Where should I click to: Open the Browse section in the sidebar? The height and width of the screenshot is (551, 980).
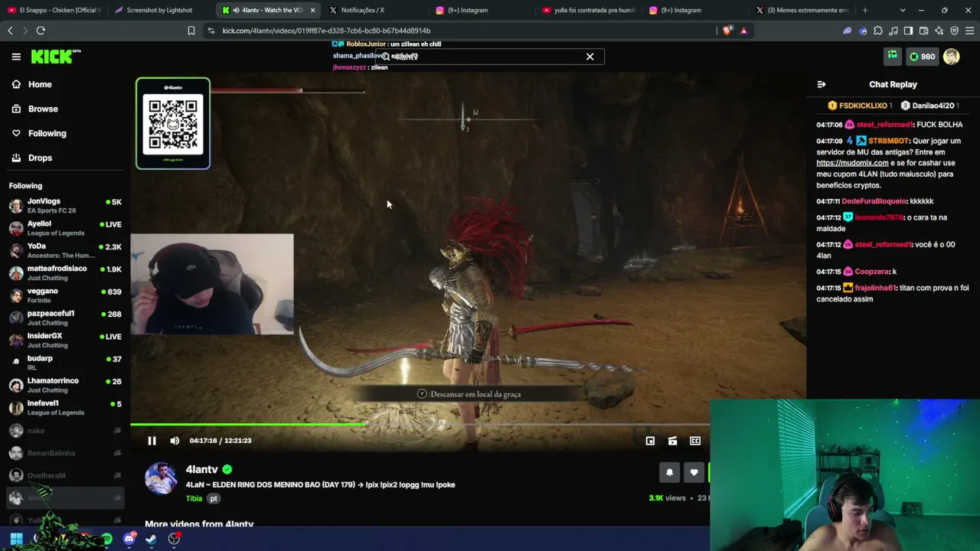[x=43, y=109]
